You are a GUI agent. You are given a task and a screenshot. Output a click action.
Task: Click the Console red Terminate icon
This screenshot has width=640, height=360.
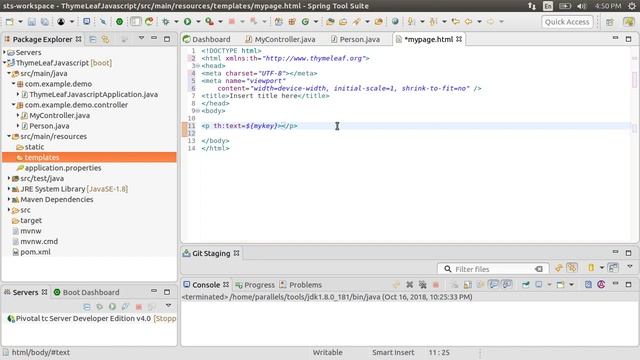(436, 284)
